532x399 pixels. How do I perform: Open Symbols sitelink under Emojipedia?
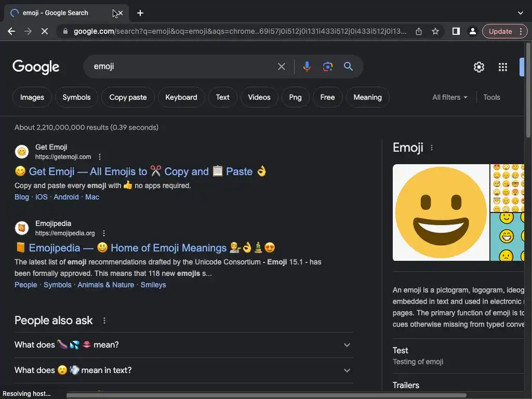click(57, 285)
